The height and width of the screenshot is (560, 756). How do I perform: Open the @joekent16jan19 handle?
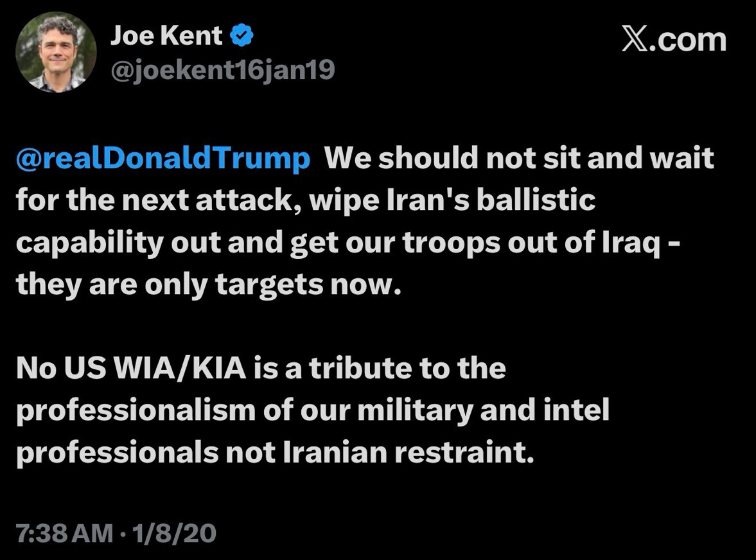pos(222,70)
